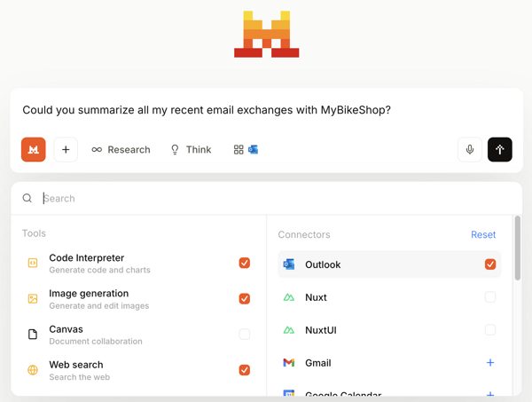Screen dimensions: 532x402
Task: Check the NuxtUI connector checkbox
Action: point(490,330)
